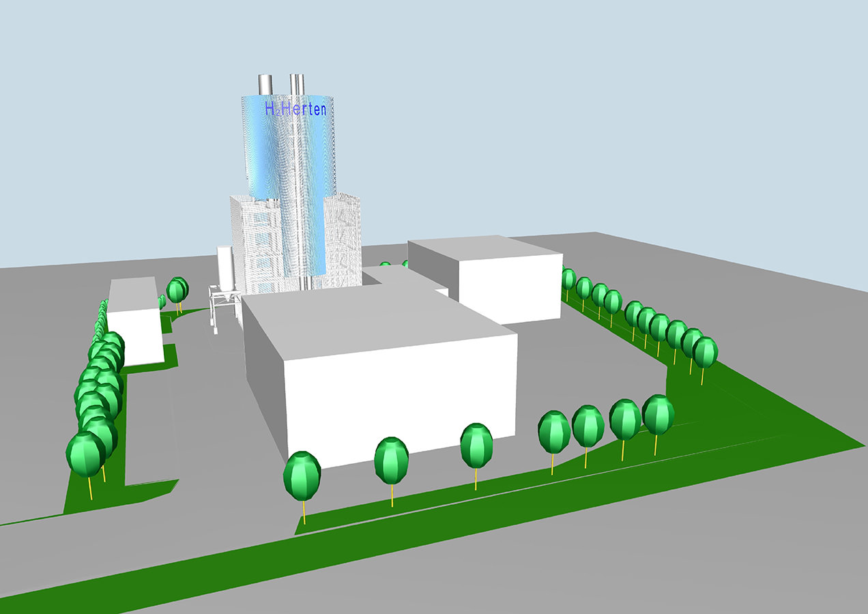Click the blue H2Herten text on tower
The image size is (868, 614).
coord(295,109)
